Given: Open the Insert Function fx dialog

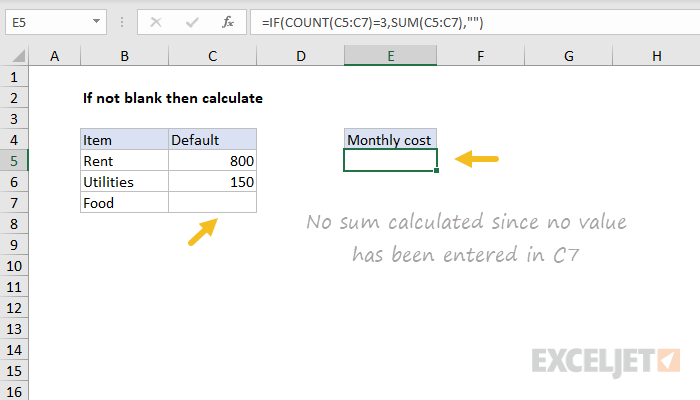Looking at the screenshot, I should click(x=228, y=22).
